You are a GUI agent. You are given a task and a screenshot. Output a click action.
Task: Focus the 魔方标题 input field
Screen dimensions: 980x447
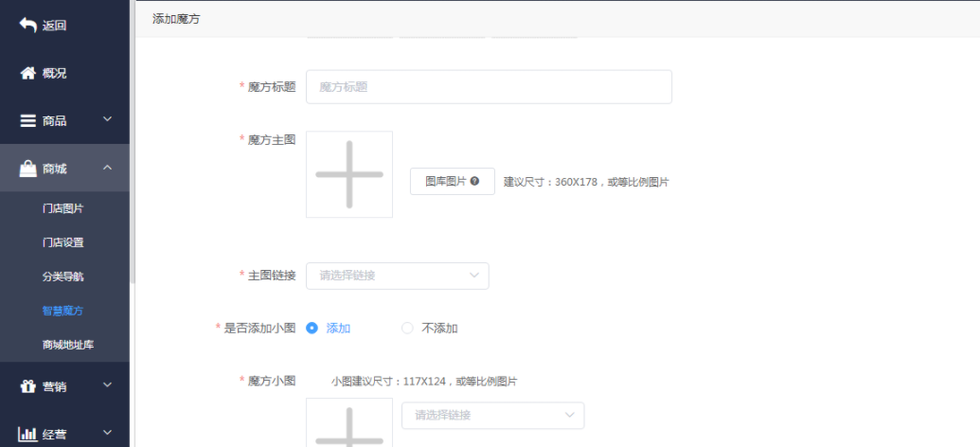[489, 87]
